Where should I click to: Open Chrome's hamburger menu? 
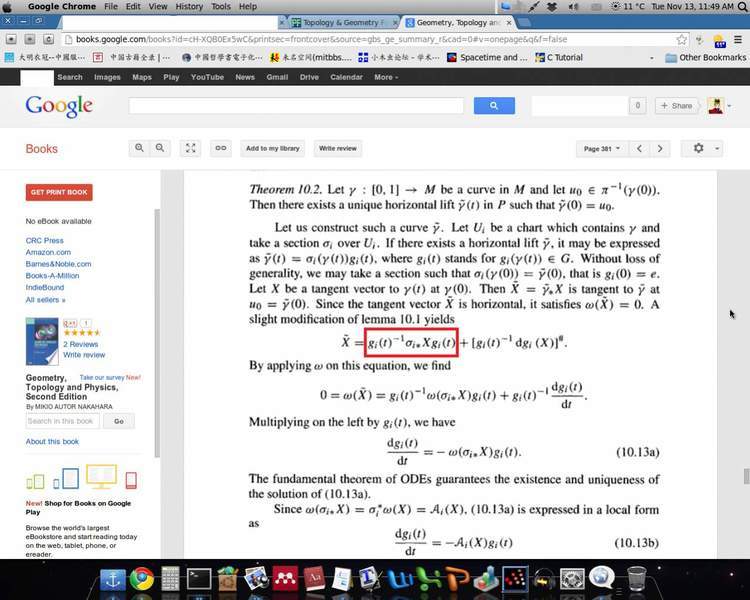(x=738, y=39)
